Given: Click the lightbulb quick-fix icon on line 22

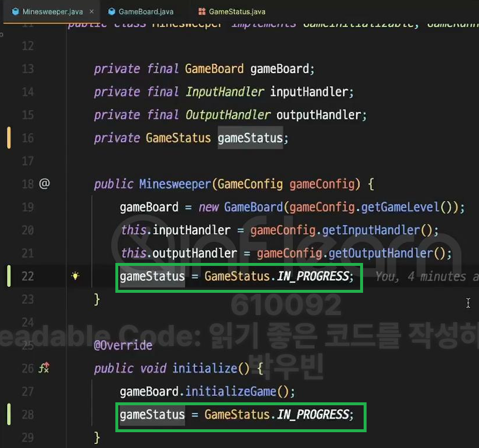Looking at the screenshot, I should [75, 276].
